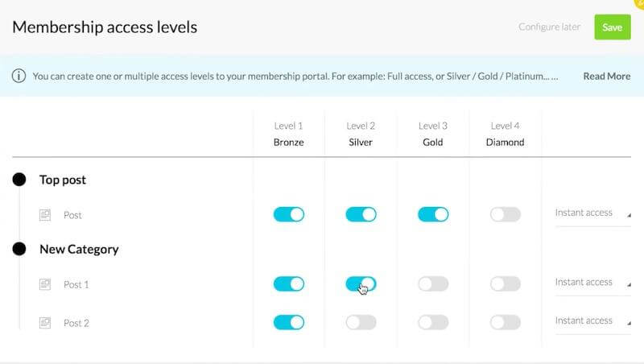Click the black circle next to New Category
This screenshot has width=644, height=364.
pyautogui.click(x=19, y=249)
